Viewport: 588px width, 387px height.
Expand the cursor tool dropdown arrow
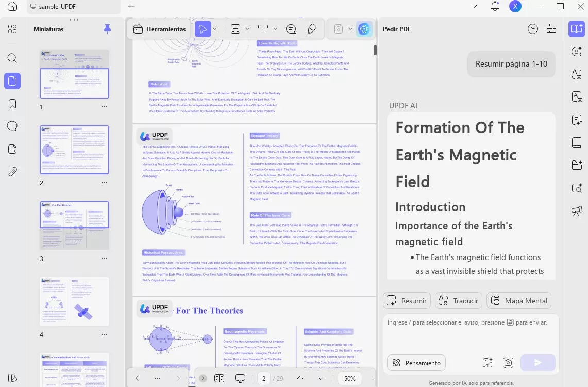click(215, 29)
